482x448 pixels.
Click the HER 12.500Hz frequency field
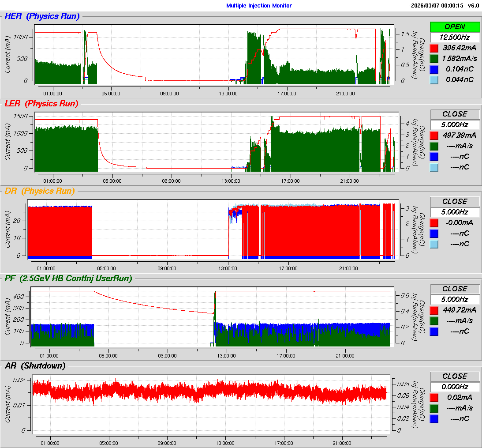click(x=455, y=37)
